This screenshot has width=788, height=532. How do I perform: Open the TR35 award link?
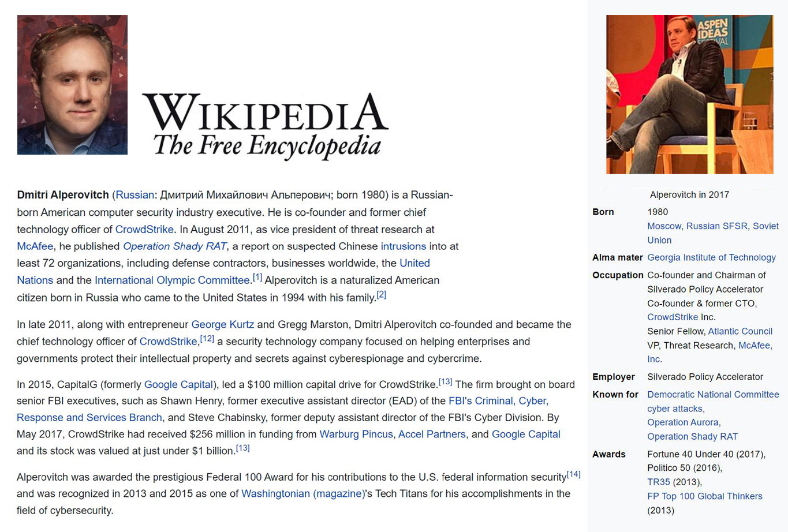pos(659,482)
